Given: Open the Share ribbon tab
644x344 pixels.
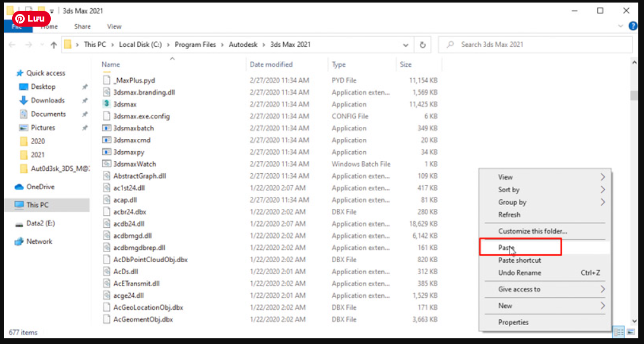Looking at the screenshot, I should coord(82,27).
